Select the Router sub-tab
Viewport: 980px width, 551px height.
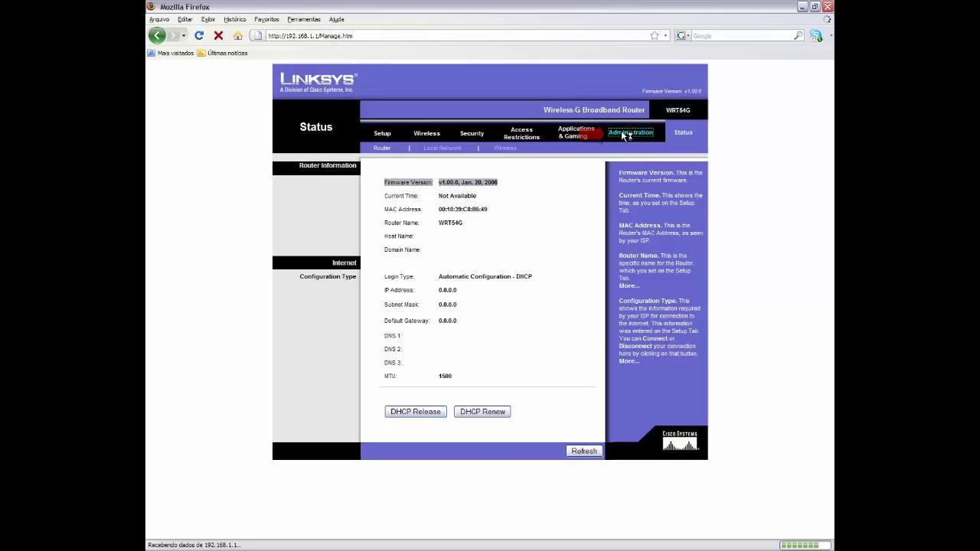tap(382, 148)
